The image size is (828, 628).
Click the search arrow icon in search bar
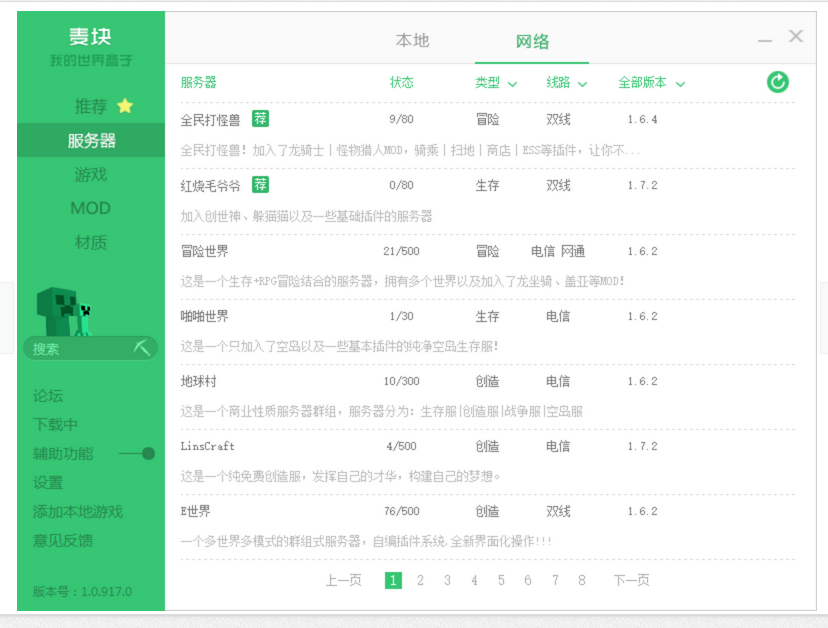[x=141, y=349]
